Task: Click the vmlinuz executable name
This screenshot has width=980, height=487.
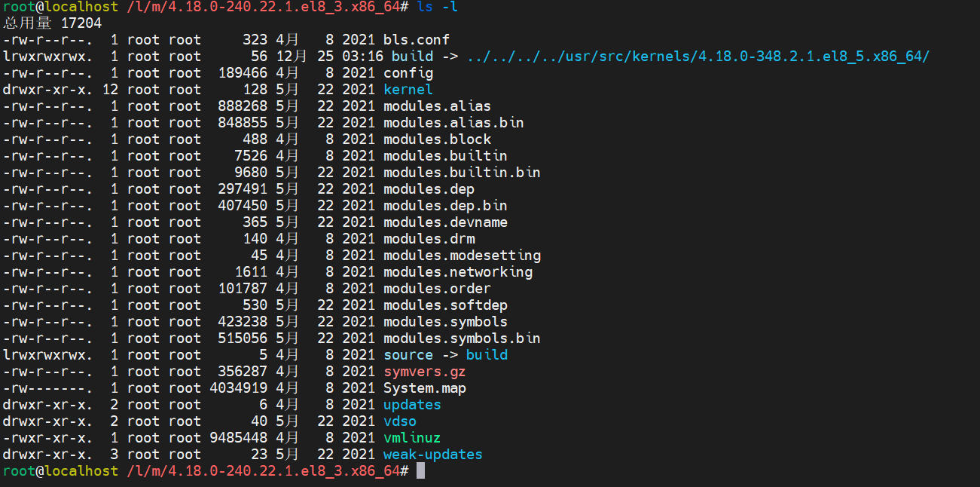Action: pos(412,438)
